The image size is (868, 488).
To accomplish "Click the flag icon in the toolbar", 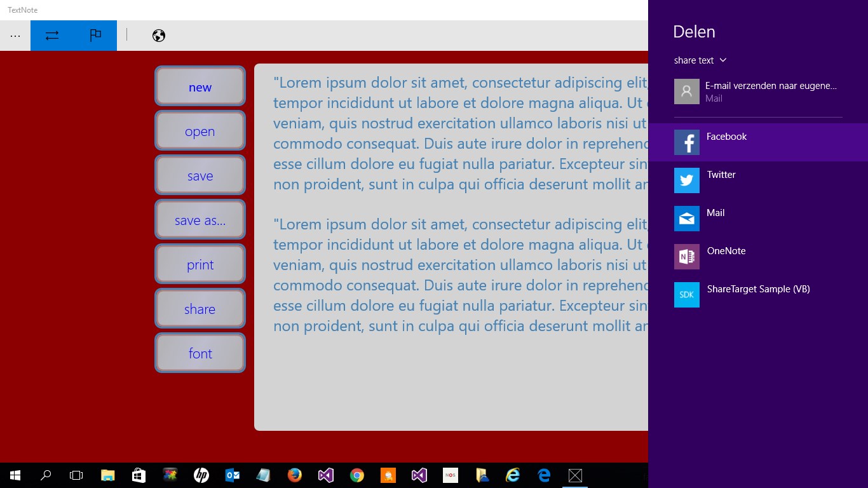I will pos(96,36).
